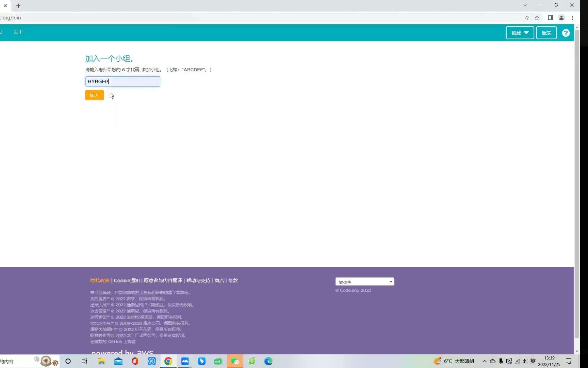The image size is (588, 368).
Task: Open the 隐私政策 privacy policy link
Action: 100,280
